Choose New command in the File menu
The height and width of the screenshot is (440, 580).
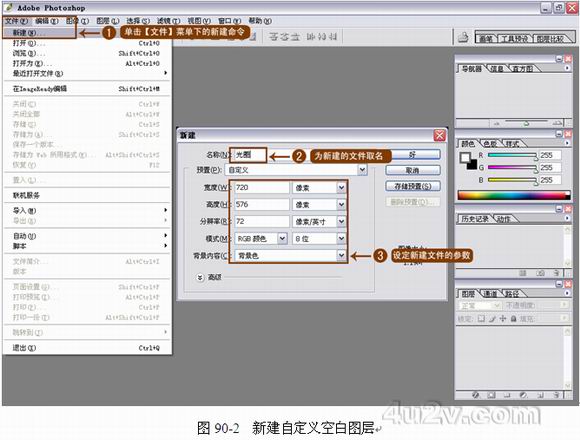pos(40,33)
